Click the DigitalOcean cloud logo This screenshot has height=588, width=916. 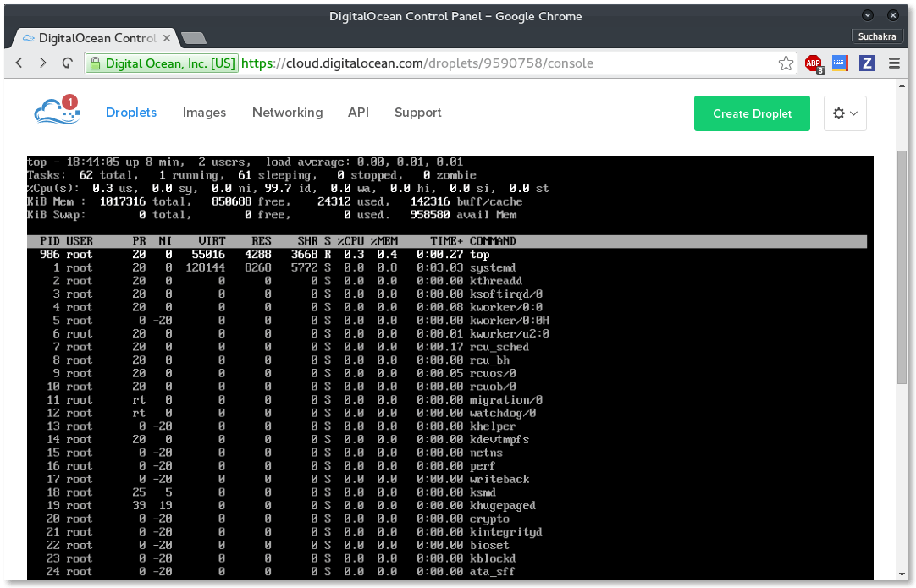[58, 110]
